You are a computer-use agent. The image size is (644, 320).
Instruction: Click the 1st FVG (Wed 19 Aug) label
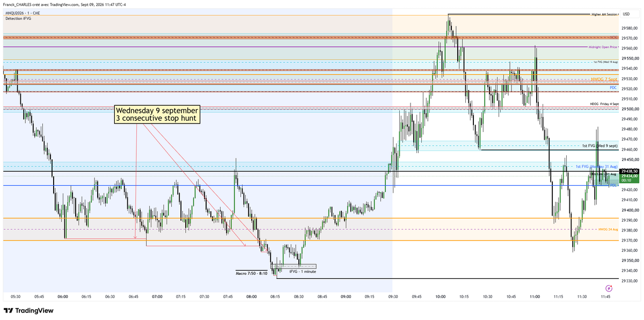(605, 62)
